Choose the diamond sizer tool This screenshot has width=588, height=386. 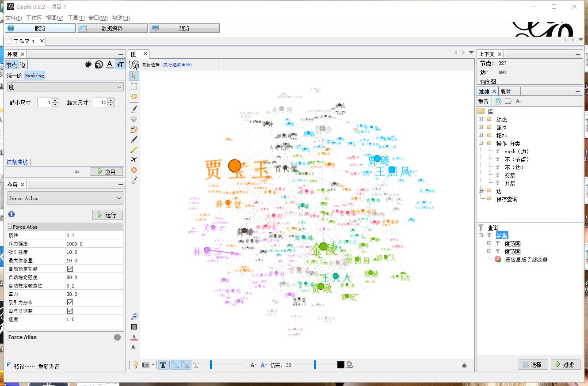click(x=134, y=119)
